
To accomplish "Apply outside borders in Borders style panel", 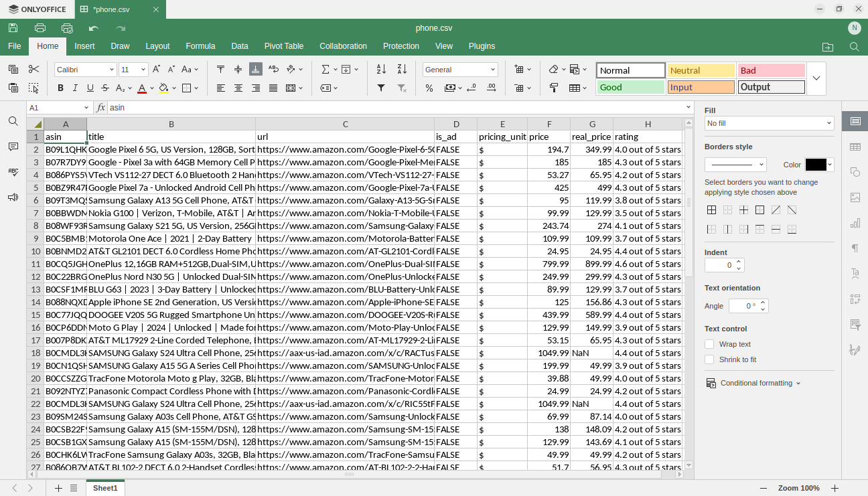I will 759,210.
